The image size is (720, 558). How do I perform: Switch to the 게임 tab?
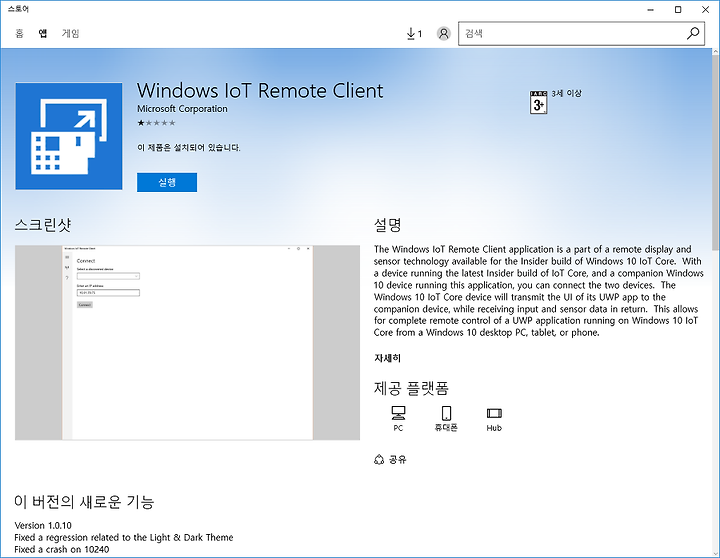coord(71,33)
